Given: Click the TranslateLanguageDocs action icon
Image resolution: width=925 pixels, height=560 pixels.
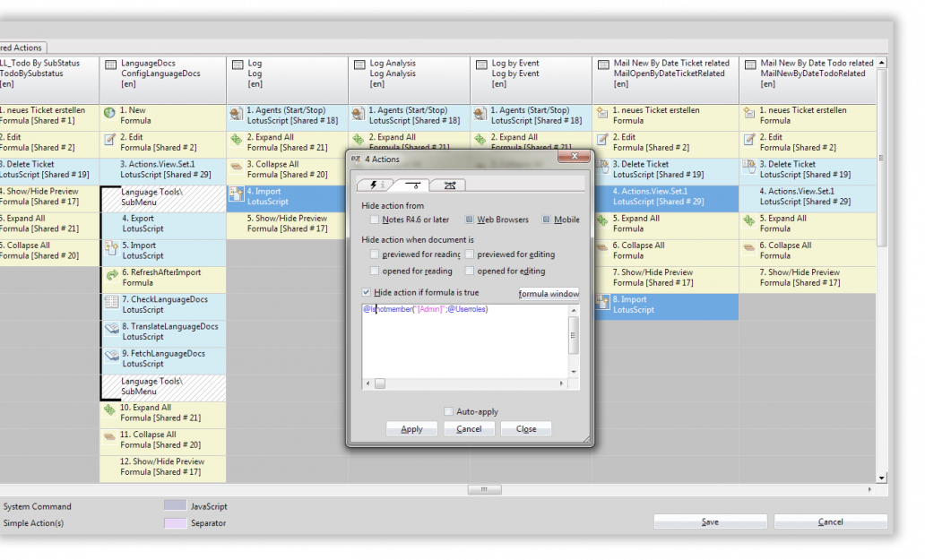Looking at the screenshot, I should (x=112, y=330).
